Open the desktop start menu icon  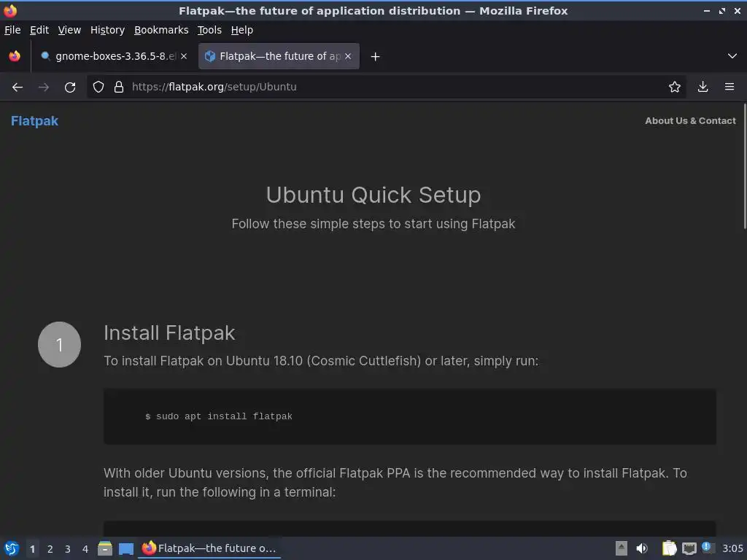coord(12,548)
